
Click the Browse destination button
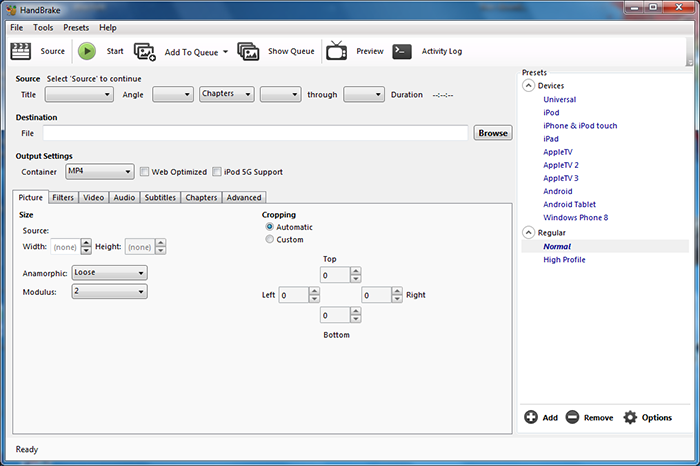(492, 133)
